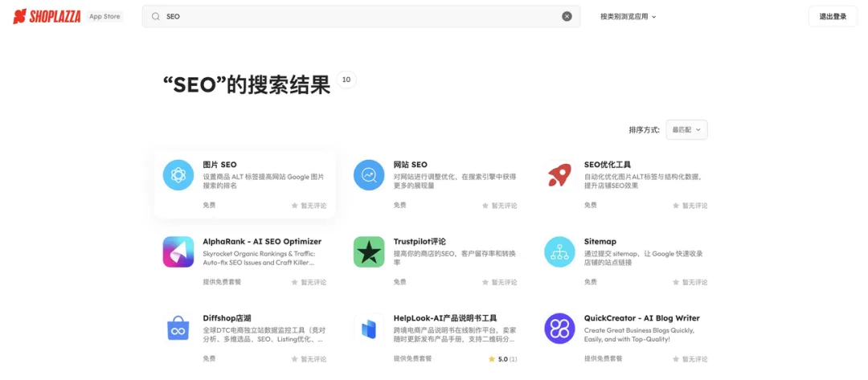Click the AlphaRank - AI SEO Optimizer title

262,242
